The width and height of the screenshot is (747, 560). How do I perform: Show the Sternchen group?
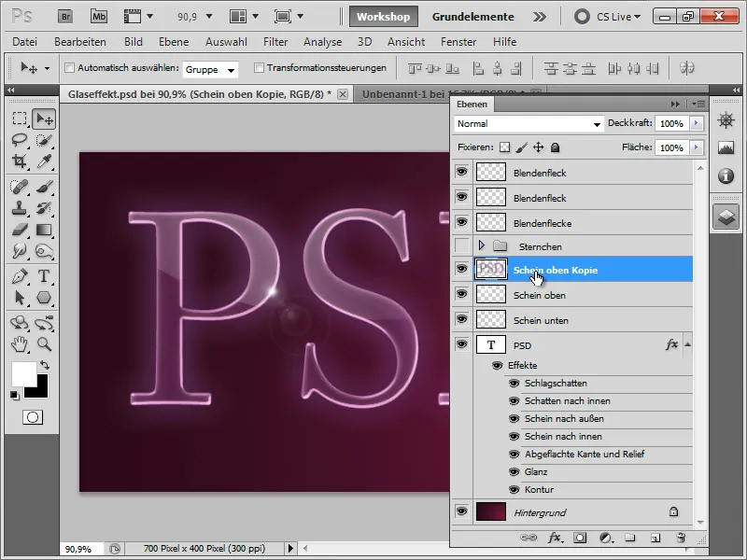pos(461,245)
